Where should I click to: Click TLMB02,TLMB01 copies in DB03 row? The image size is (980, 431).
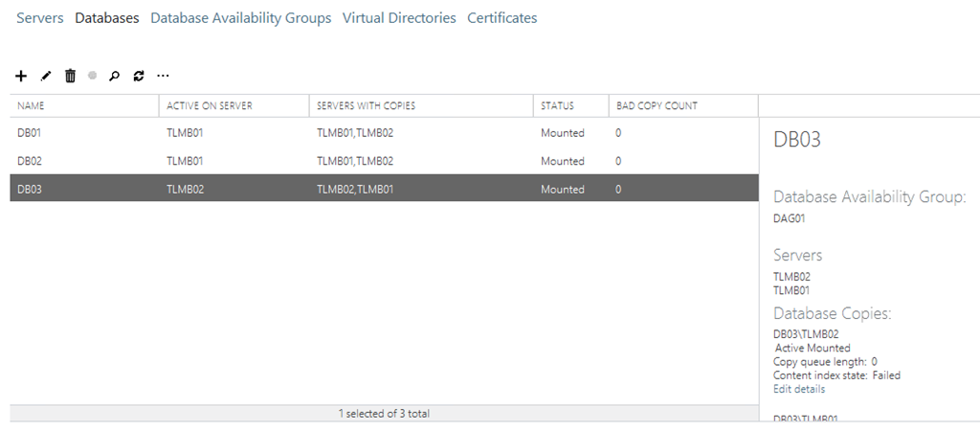355,189
